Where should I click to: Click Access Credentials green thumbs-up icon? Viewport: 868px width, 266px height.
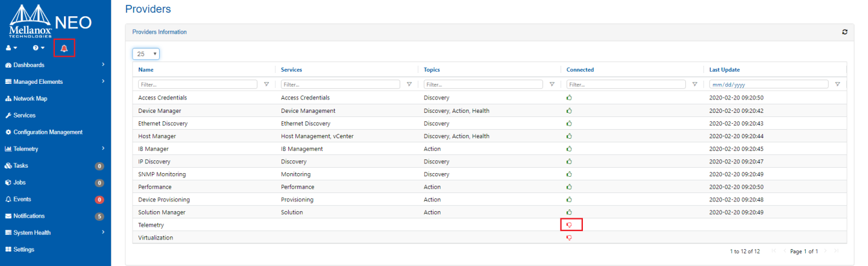pos(569,98)
